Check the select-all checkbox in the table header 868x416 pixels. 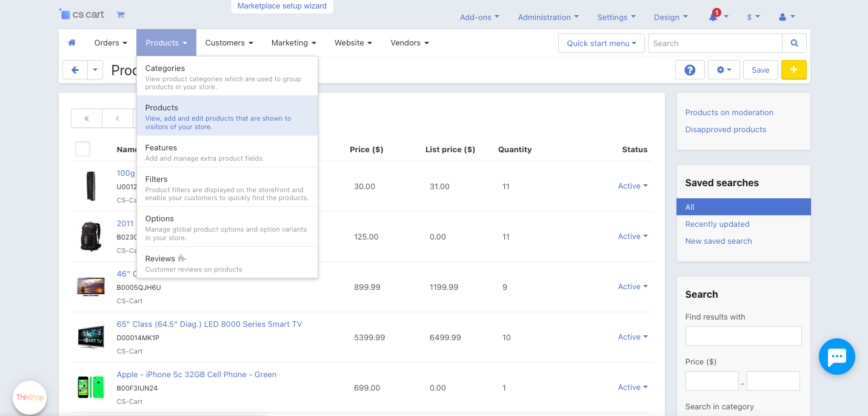click(x=82, y=149)
